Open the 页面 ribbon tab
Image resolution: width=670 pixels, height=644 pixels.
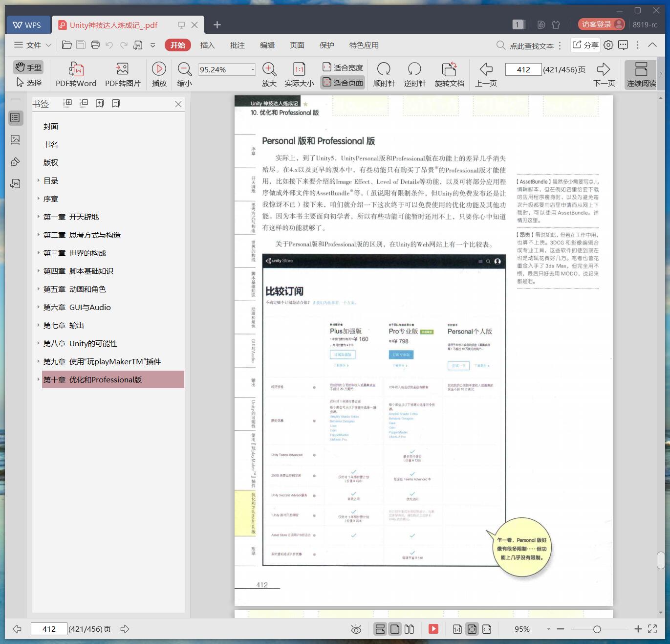[x=297, y=45]
